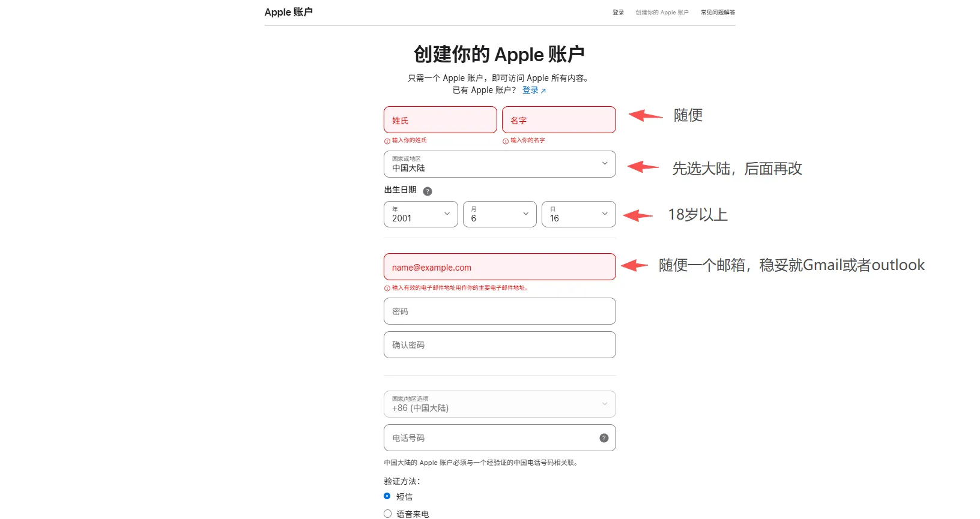This screenshot has height=519, width=980.
Task: Click the Apple 账户 header logo text
Action: point(288,12)
